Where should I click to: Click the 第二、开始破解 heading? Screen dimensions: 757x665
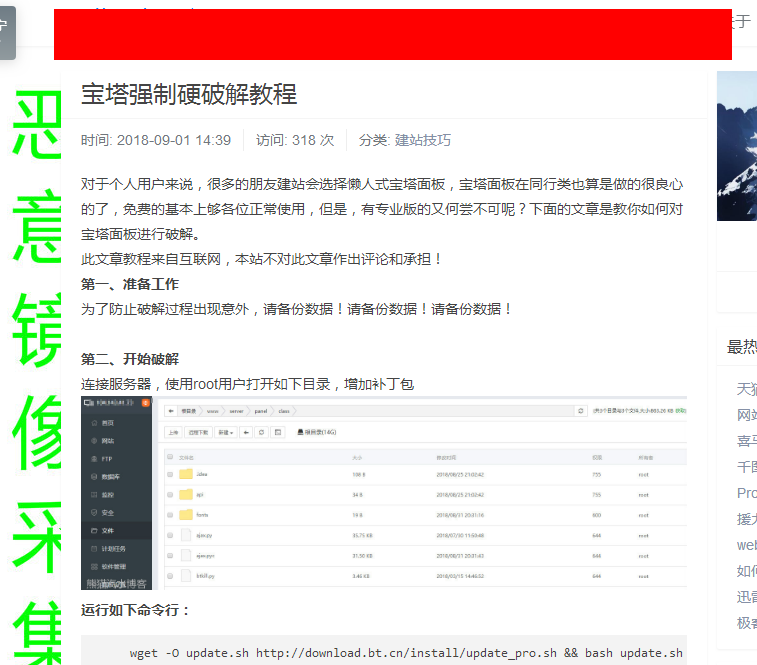[x=129, y=359]
